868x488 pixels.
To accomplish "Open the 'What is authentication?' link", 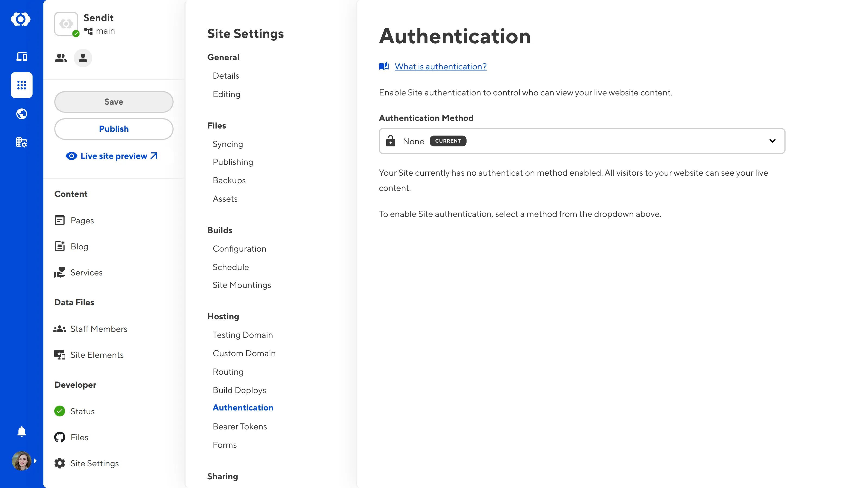I will tap(441, 66).
